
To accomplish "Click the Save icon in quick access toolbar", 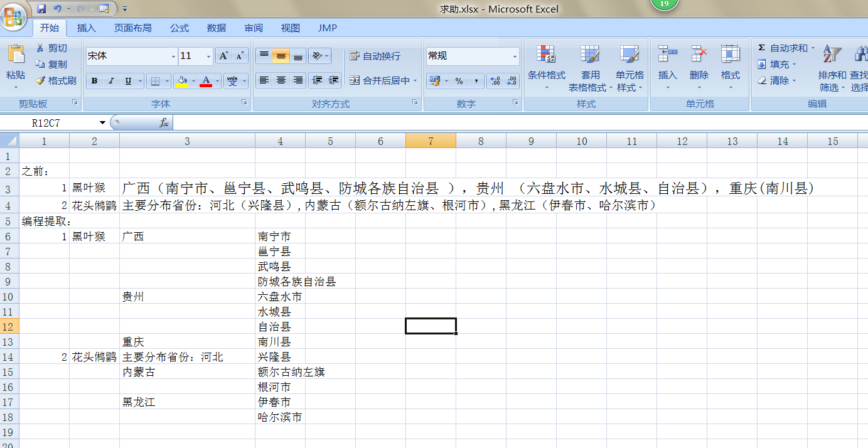I will 41,9.
